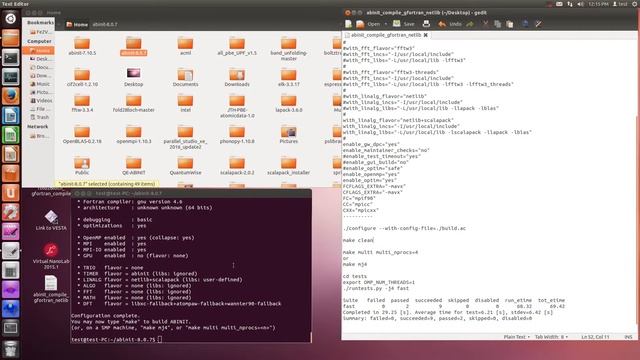Select the highlighted abinit-8.0.7 folder

133,46
